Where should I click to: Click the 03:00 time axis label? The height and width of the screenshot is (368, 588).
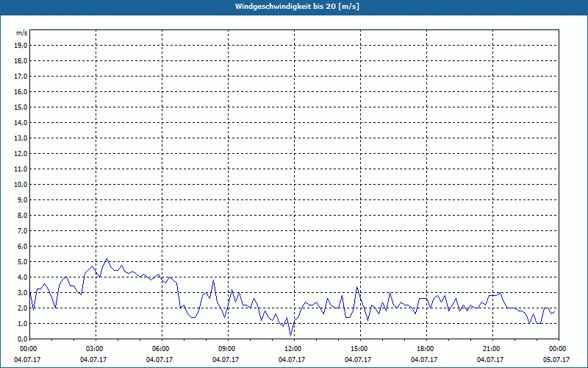tap(93, 349)
